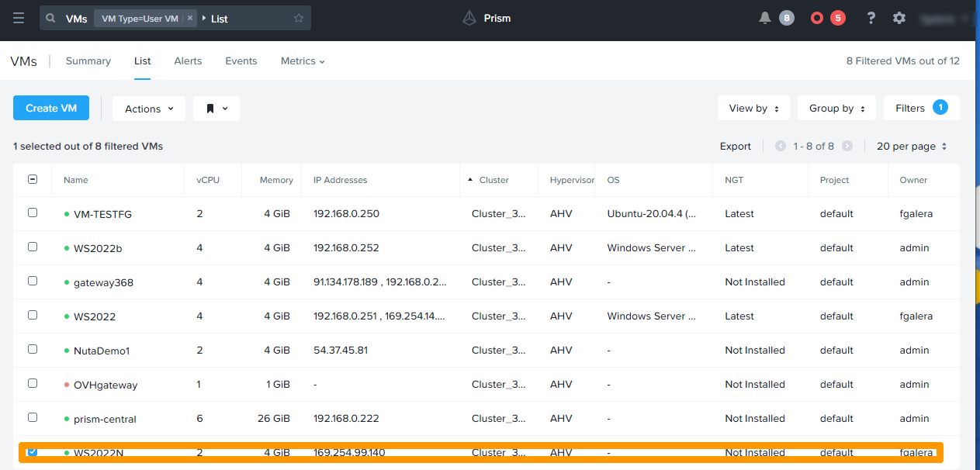This screenshot has height=470, width=980.
Task: Expand the Actions dropdown
Action: [x=149, y=109]
